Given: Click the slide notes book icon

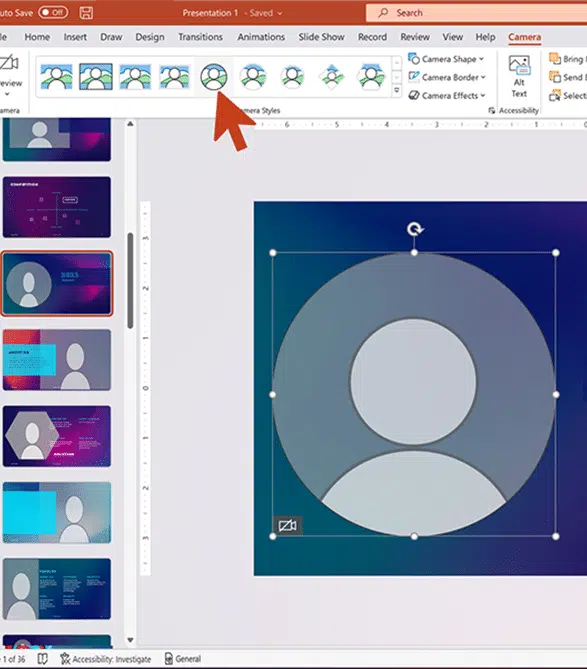Looking at the screenshot, I should click(42, 659).
